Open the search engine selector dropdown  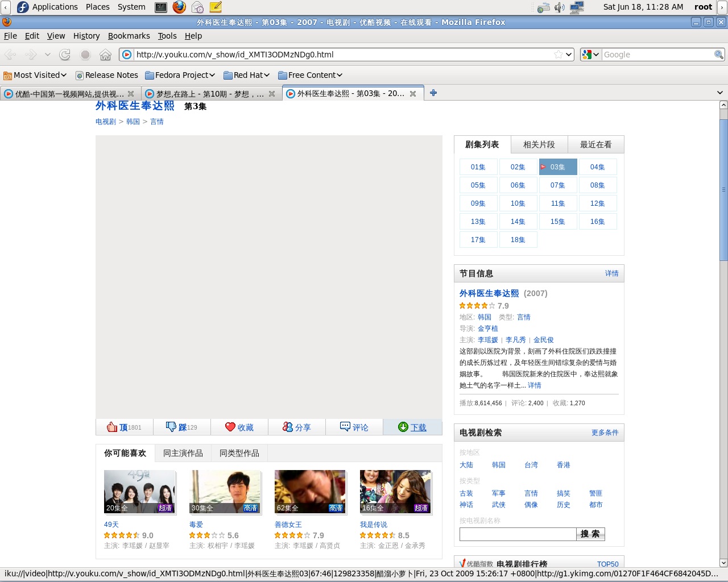point(590,55)
